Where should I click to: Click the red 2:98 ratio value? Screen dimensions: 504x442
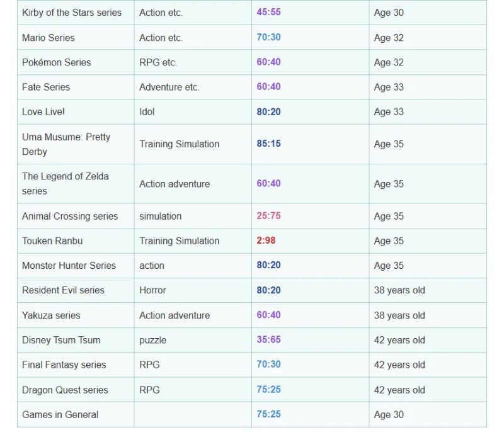266,241
